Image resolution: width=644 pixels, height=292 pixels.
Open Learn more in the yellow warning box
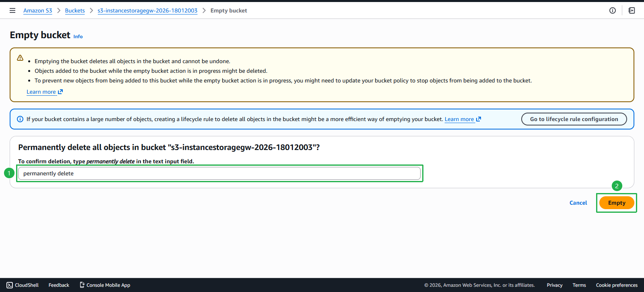click(45, 92)
